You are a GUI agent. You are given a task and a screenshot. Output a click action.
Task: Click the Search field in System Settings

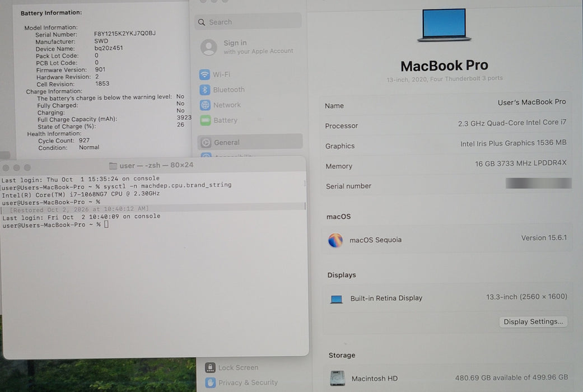pyautogui.click(x=248, y=22)
